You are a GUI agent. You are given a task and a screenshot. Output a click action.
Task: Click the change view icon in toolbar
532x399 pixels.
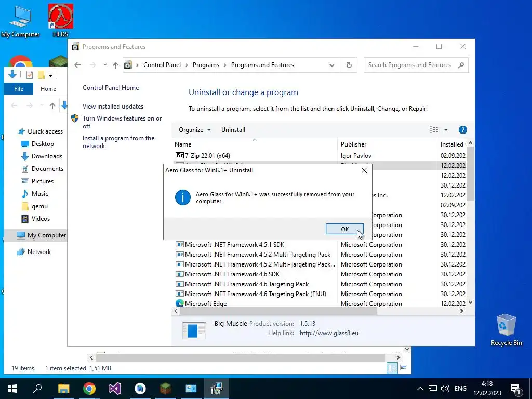click(x=434, y=129)
